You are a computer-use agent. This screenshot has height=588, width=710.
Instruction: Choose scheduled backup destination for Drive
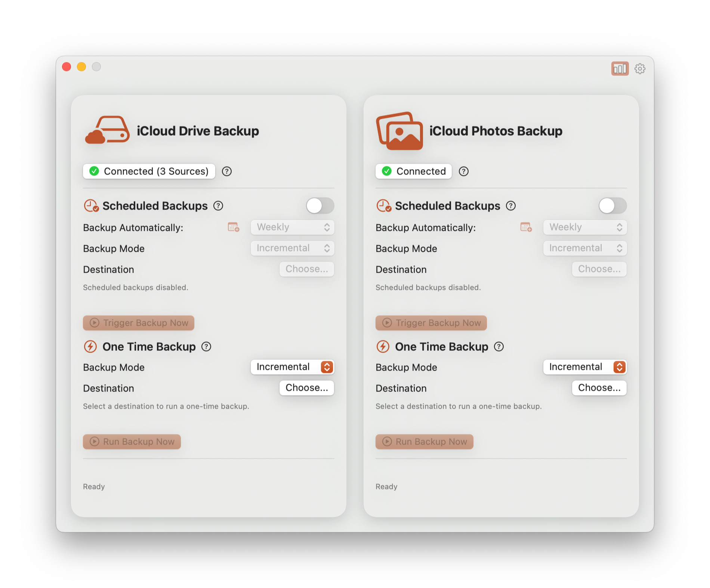click(307, 269)
